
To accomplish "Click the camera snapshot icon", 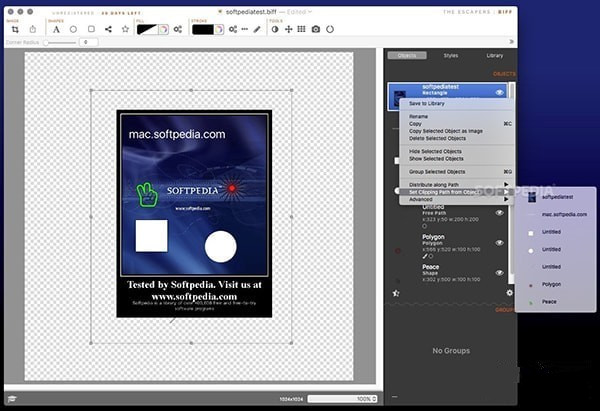I will pos(316,29).
